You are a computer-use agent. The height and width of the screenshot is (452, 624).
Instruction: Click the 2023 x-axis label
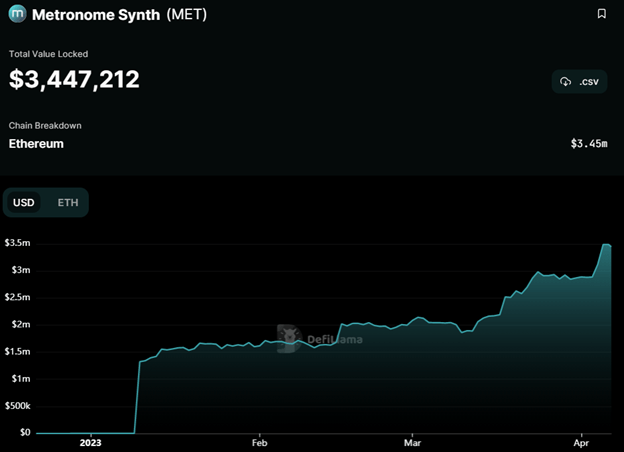coord(90,443)
